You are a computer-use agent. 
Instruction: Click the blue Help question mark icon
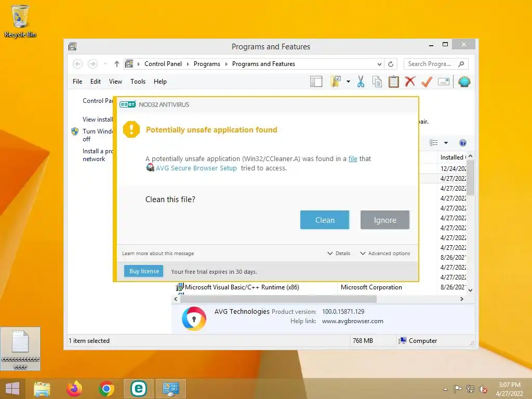click(x=463, y=143)
